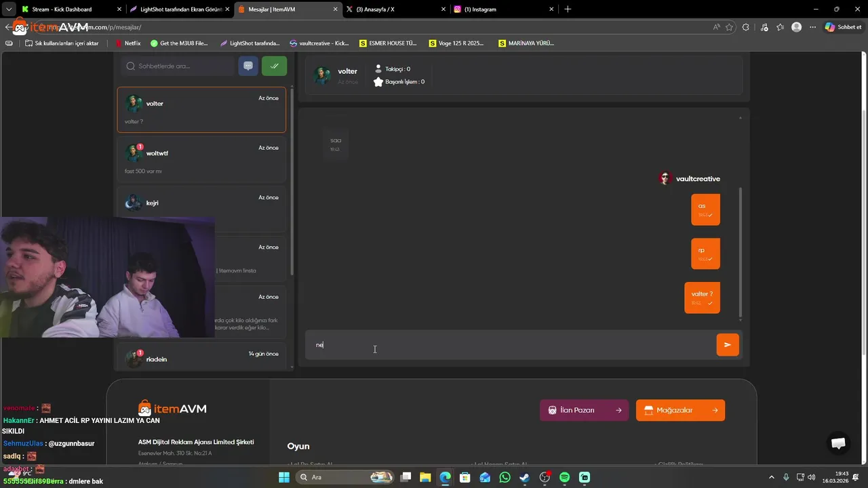
Task: Open the browser profile avatar
Action: [x=797, y=27]
